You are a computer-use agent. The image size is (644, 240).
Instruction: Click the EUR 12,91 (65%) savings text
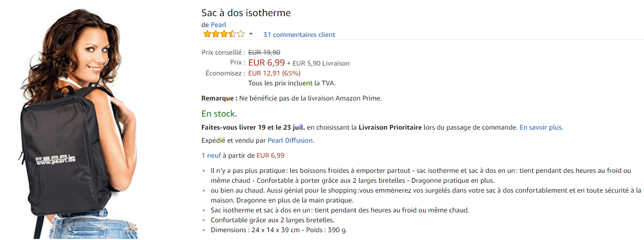(274, 73)
